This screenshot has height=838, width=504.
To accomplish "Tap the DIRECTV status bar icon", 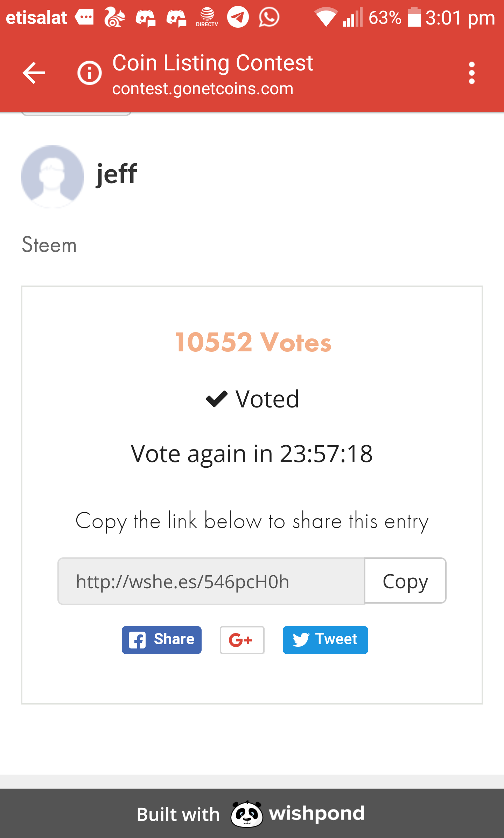I will [207, 17].
